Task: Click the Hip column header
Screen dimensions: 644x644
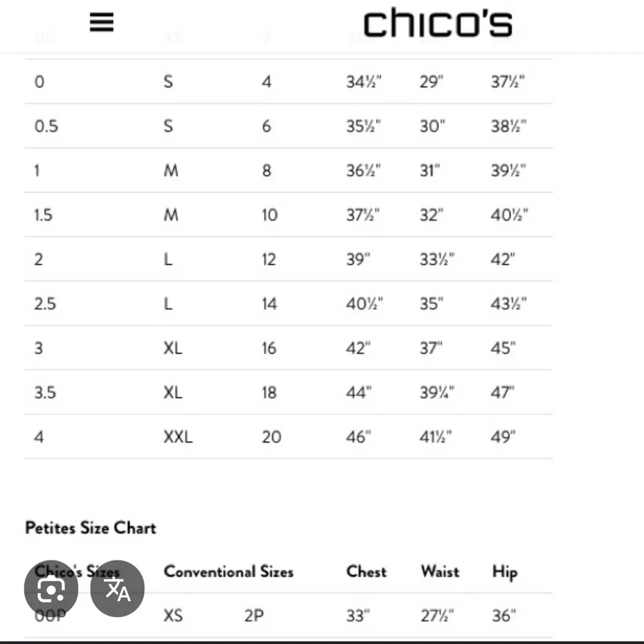Action: point(505,573)
